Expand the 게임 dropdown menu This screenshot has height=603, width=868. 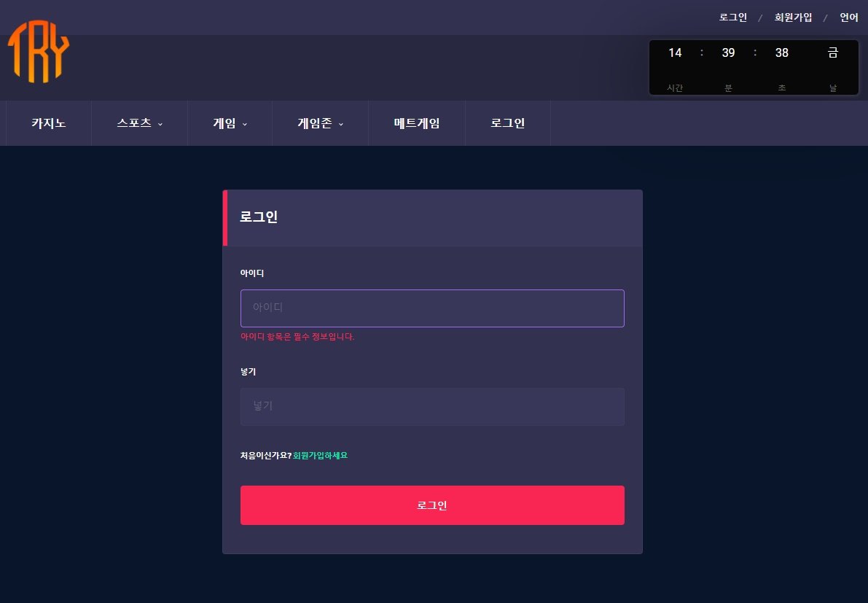click(x=230, y=123)
